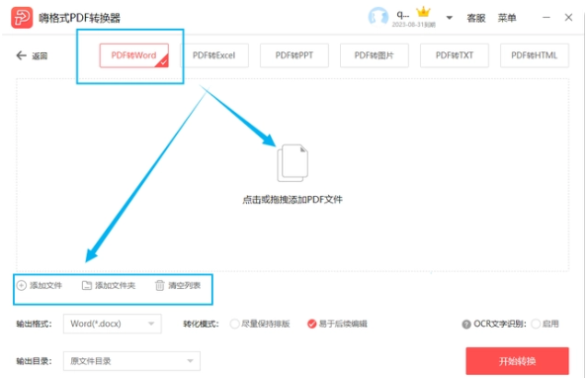This screenshot has height=378, width=588.
Task: Click the VIP crown icon
Action: (423, 13)
